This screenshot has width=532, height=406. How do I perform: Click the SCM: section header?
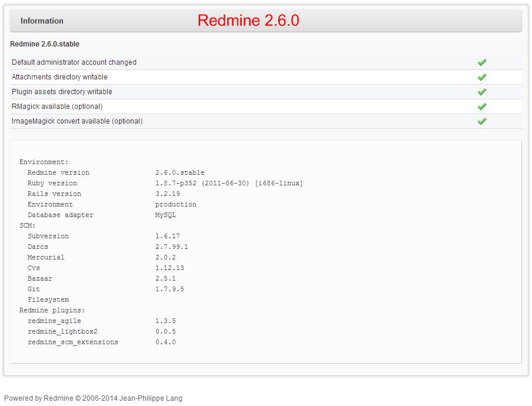(28, 225)
